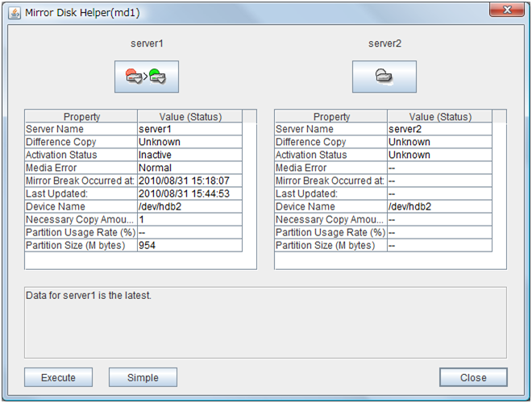Switch to Simple mode button

tap(142, 377)
